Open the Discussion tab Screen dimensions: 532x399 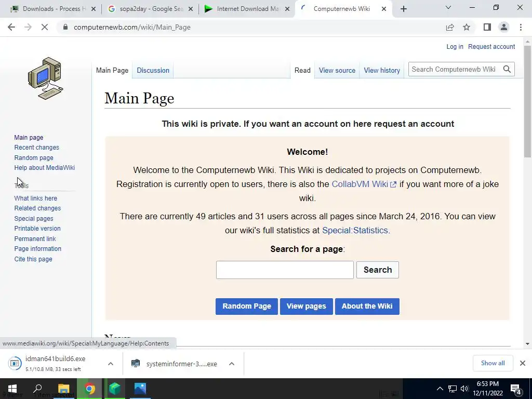153,70
